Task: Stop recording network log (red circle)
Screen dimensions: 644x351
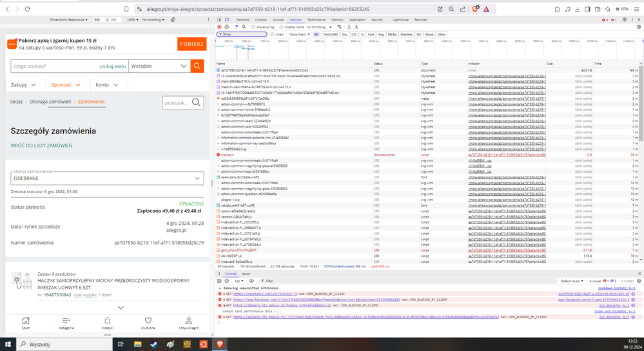Action: [219, 27]
